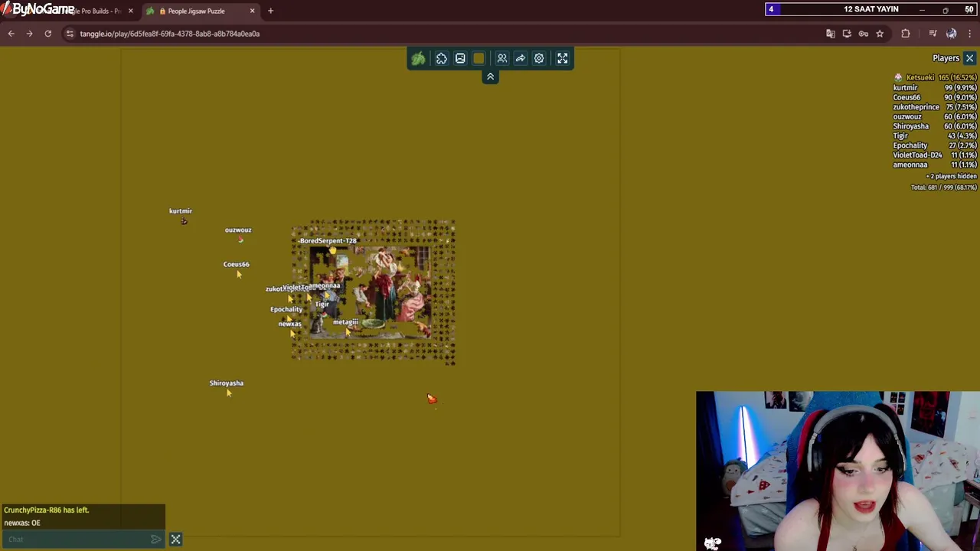Collapse the top toolbar with double chevron
Image resolution: width=980 pixels, height=551 pixels.
tap(490, 77)
